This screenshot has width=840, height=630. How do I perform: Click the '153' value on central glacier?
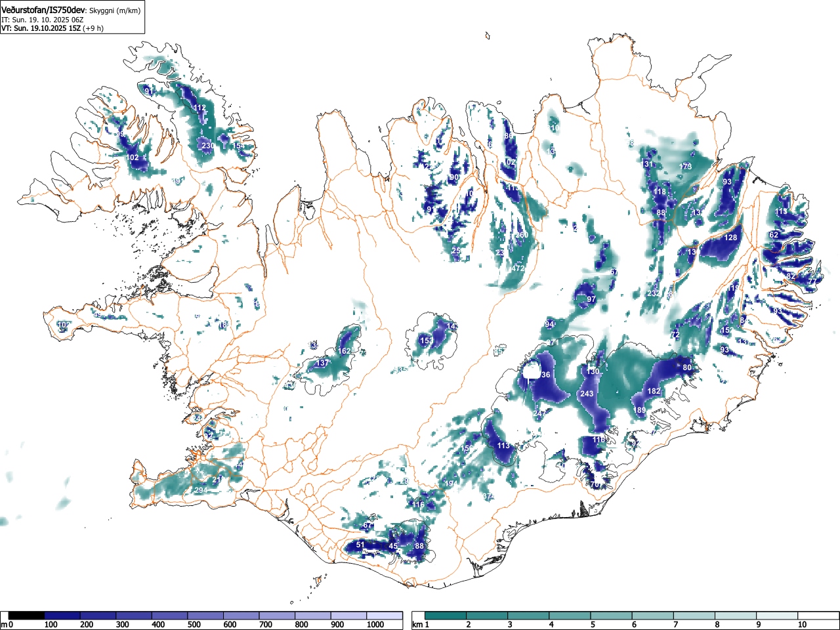tap(427, 341)
